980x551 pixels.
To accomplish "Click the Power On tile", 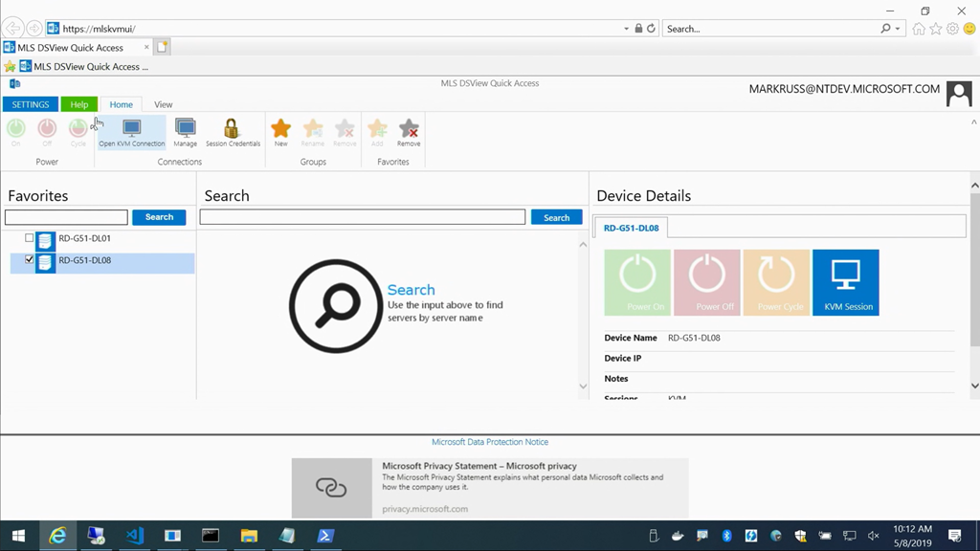I will point(637,282).
